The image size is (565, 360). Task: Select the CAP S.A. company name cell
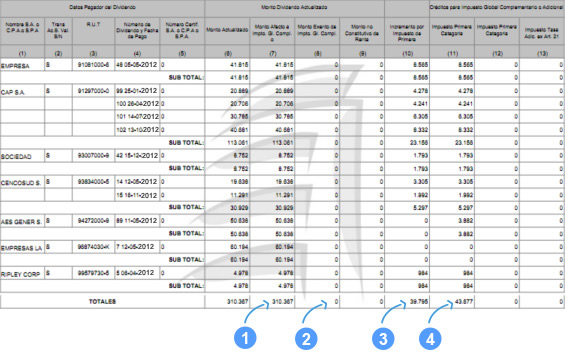pyautogui.click(x=22, y=92)
